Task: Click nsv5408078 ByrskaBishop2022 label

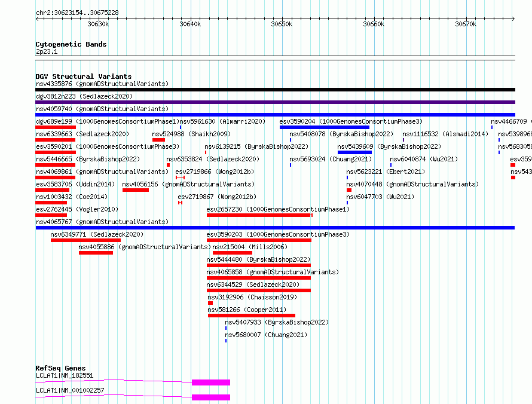Action: pos(341,134)
